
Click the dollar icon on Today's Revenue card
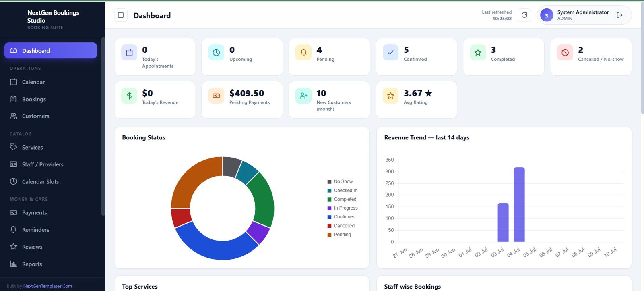pyautogui.click(x=129, y=96)
